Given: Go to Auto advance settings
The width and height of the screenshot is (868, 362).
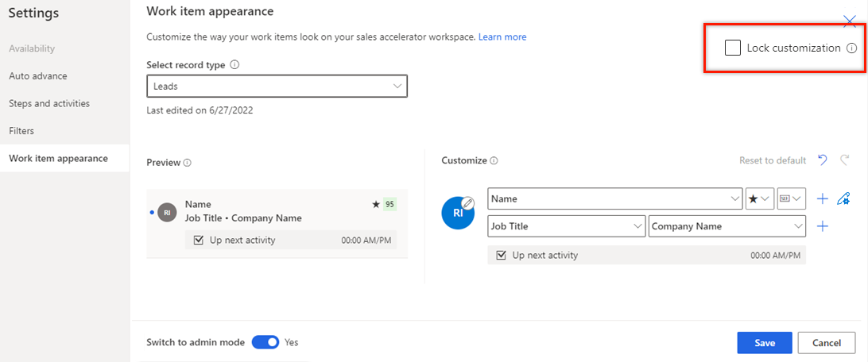Looking at the screenshot, I should (x=37, y=75).
